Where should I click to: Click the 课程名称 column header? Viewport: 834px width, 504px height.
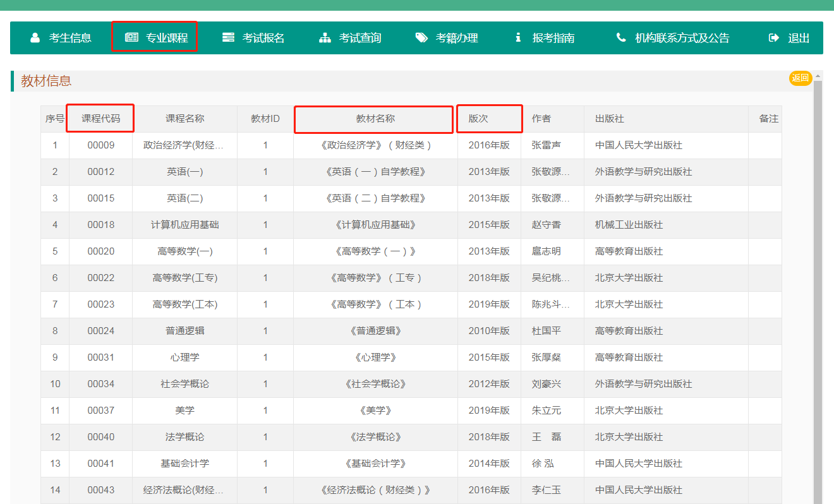[185, 119]
